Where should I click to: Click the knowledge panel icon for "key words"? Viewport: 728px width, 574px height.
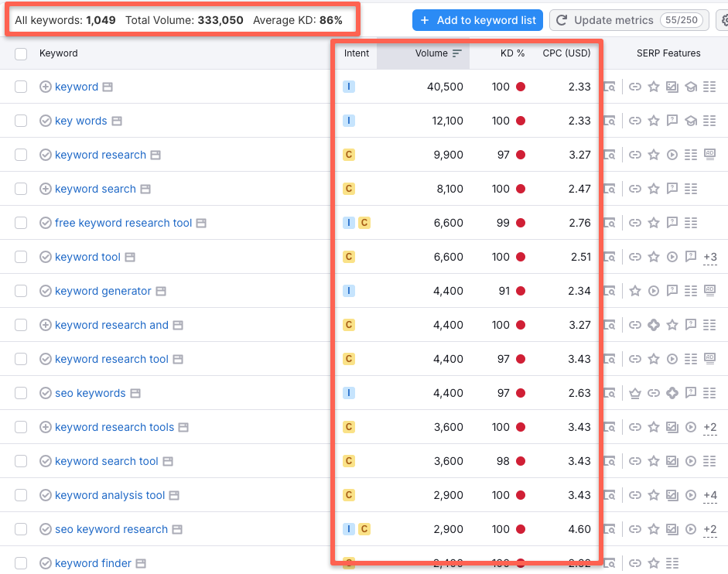point(691,121)
